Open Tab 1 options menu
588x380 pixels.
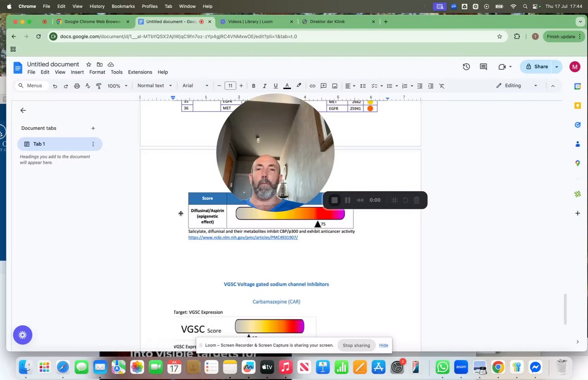(x=93, y=144)
